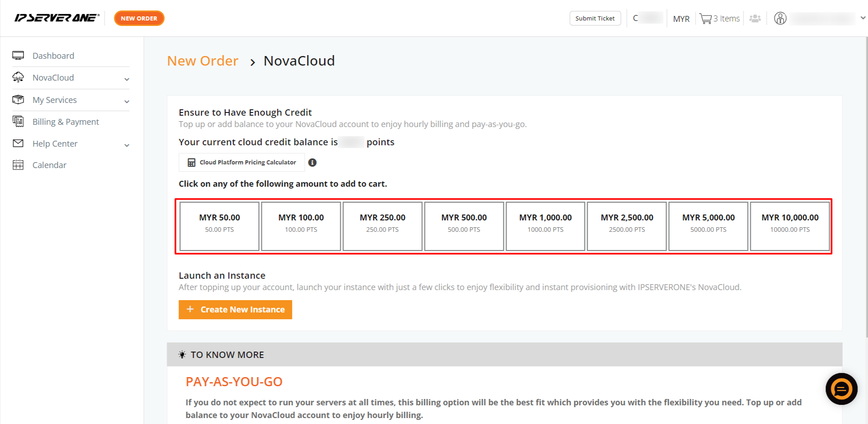This screenshot has width=868, height=424.
Task: Expand the My Services sidebar chevron
Action: [127, 101]
